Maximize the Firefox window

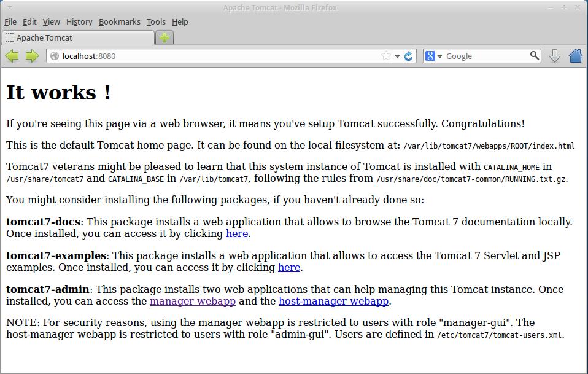click(x=564, y=7)
